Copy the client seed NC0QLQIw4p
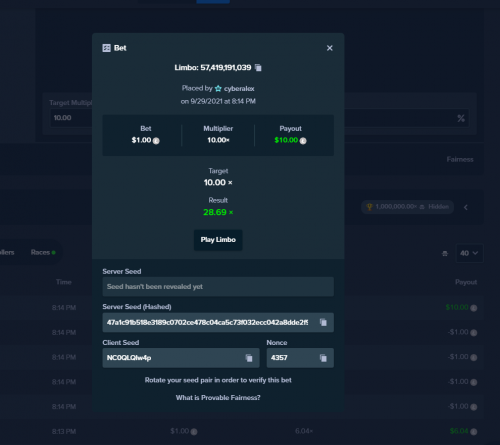Viewport: 500px width, 445px height. pos(249,358)
